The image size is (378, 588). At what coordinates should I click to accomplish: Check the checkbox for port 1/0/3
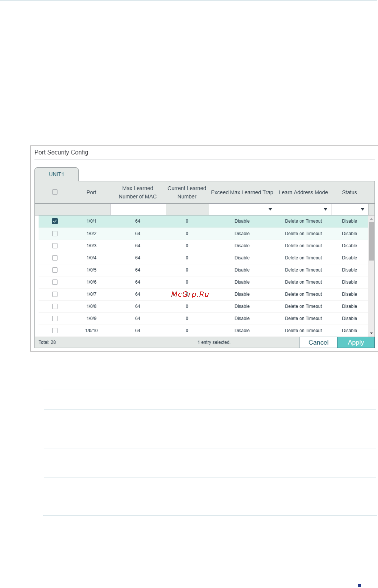point(55,246)
